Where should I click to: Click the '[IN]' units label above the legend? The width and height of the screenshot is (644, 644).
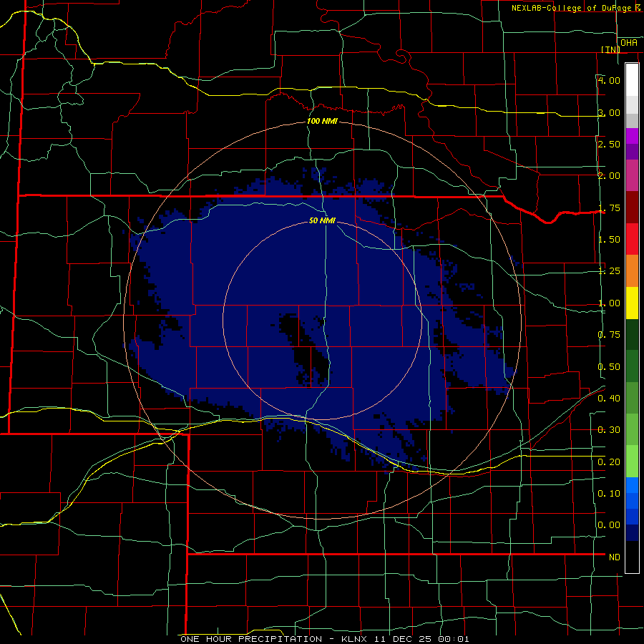pos(611,49)
